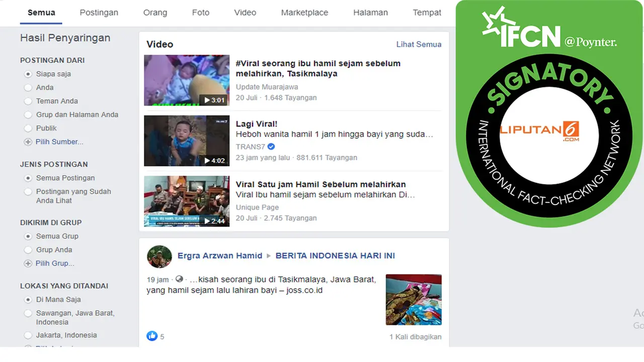
Task: Select the Grup Anda radio option
Action: 28,250
